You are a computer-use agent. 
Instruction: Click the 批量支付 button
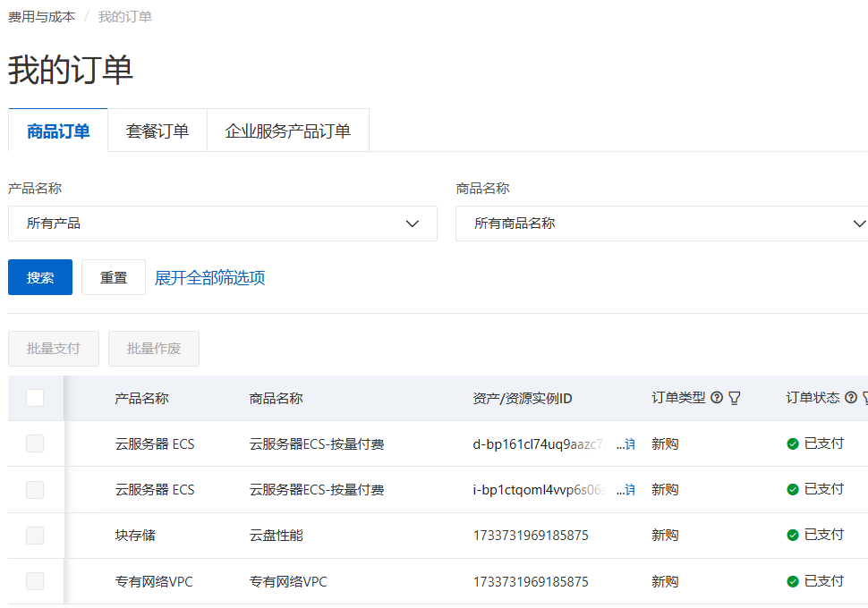click(x=54, y=349)
